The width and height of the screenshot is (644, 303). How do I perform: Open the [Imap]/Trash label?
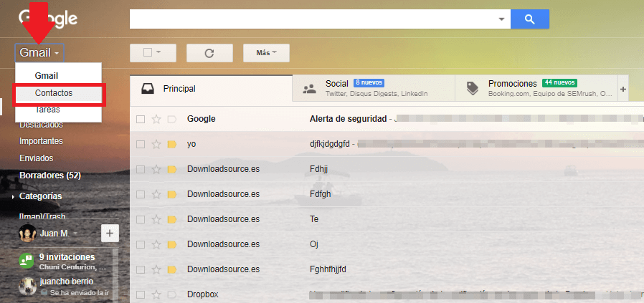(x=42, y=216)
